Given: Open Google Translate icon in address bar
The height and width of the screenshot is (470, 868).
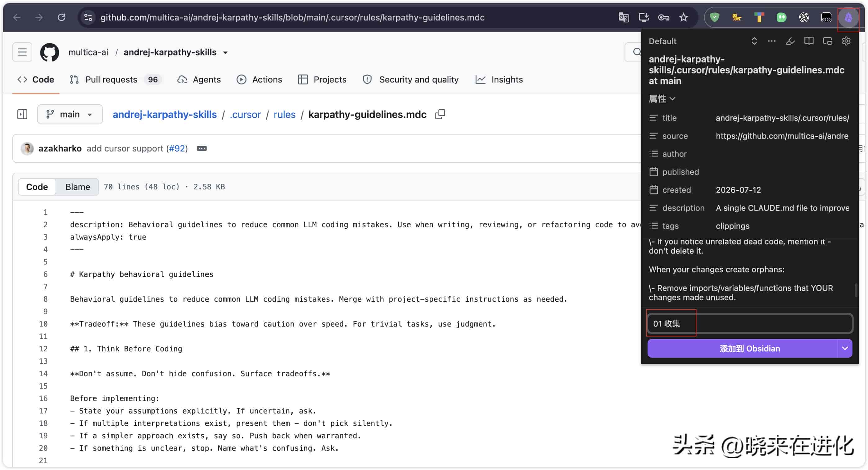Looking at the screenshot, I should click(624, 17).
